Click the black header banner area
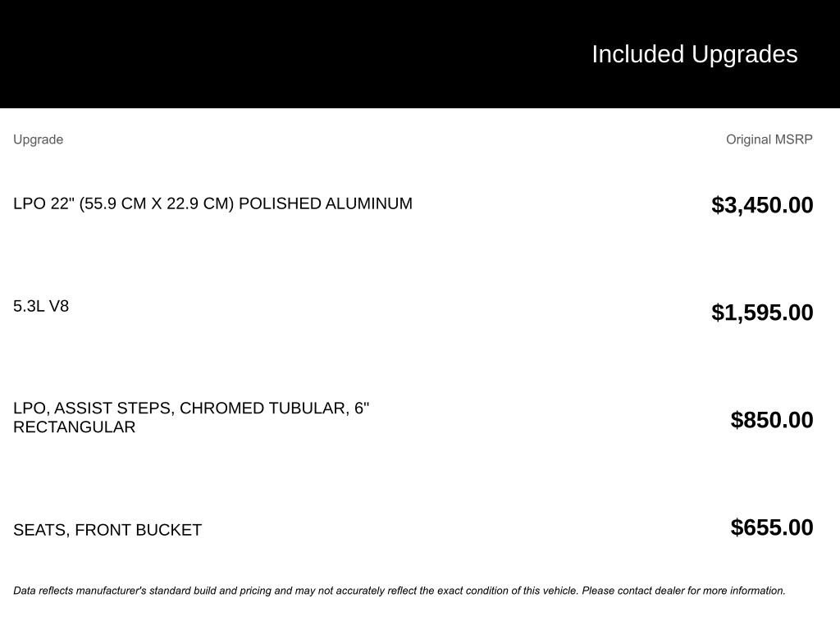Viewport: 840px width, 630px height. coord(420,54)
